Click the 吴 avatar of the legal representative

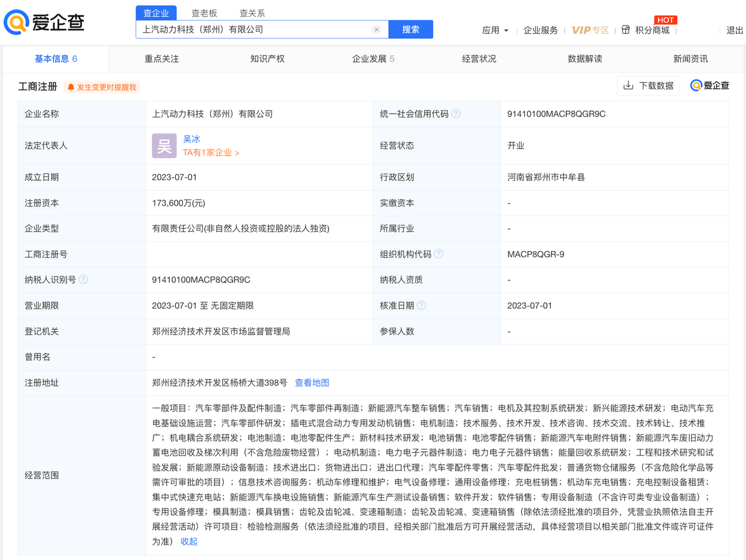165,145
